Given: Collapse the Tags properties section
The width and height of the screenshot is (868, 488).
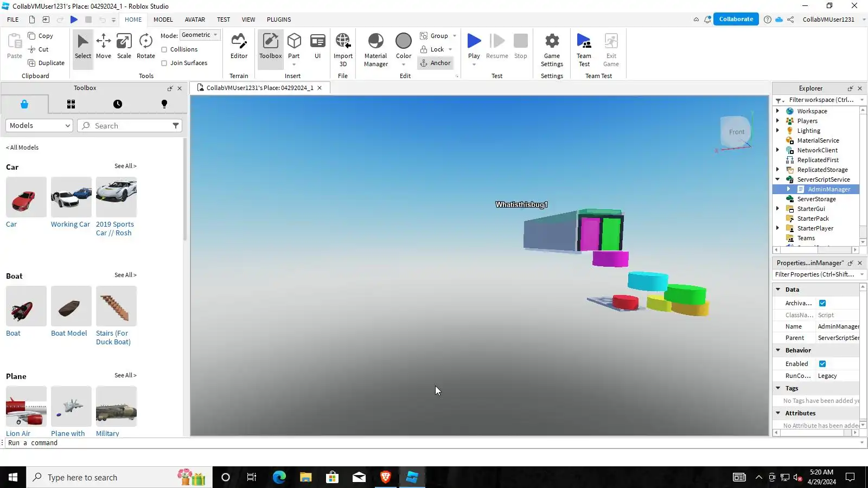Looking at the screenshot, I should [778, 388].
